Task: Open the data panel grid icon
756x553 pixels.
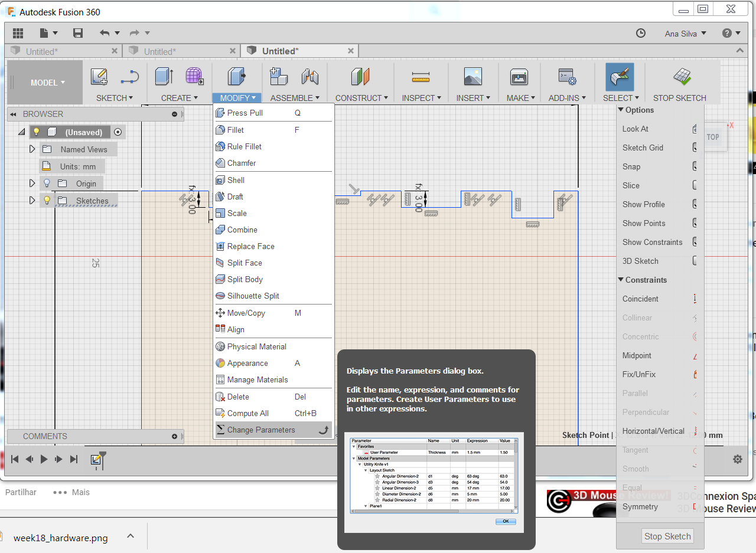Action: coord(18,33)
